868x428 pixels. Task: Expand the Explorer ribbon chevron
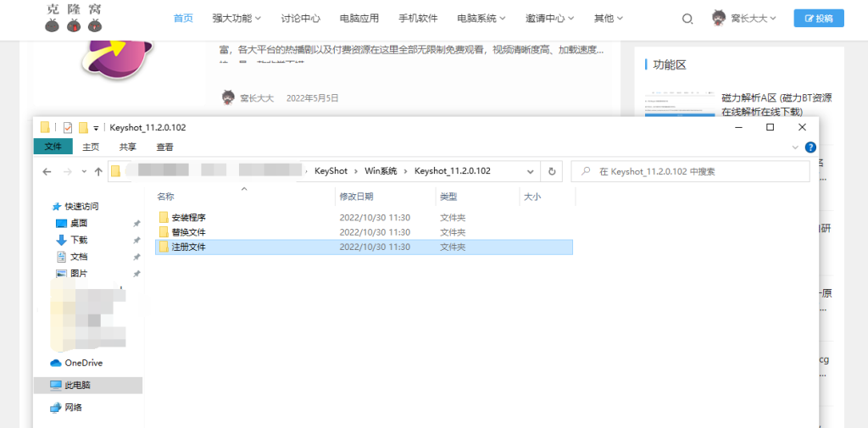pos(795,147)
